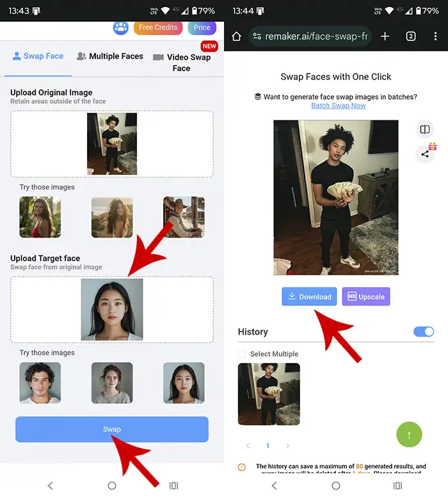Switch to the Multiple Faces tab
The image size is (448, 498).
coord(109,56)
